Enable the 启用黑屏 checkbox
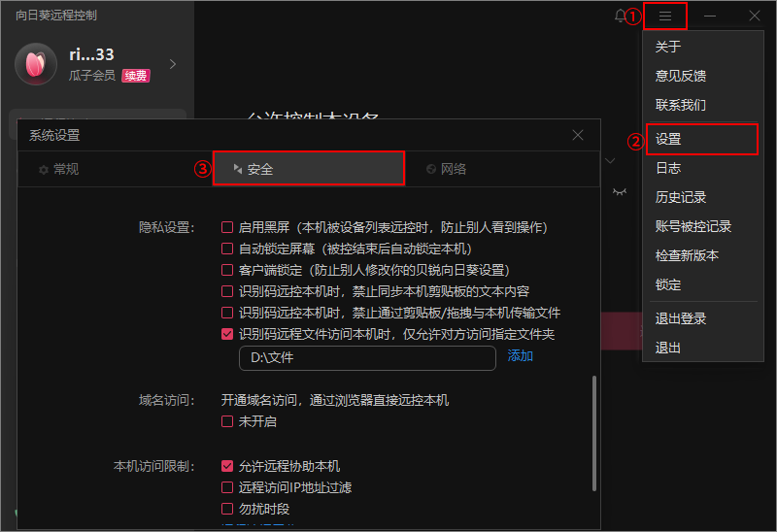 pyautogui.click(x=227, y=227)
